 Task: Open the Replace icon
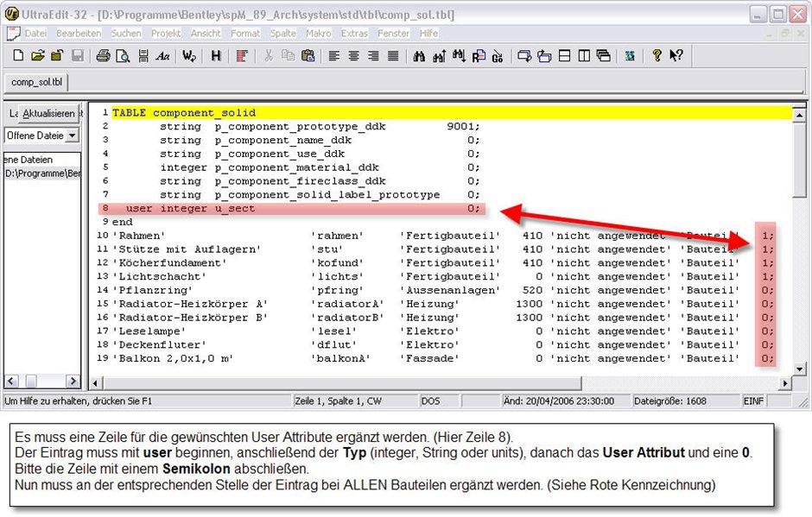click(479, 55)
